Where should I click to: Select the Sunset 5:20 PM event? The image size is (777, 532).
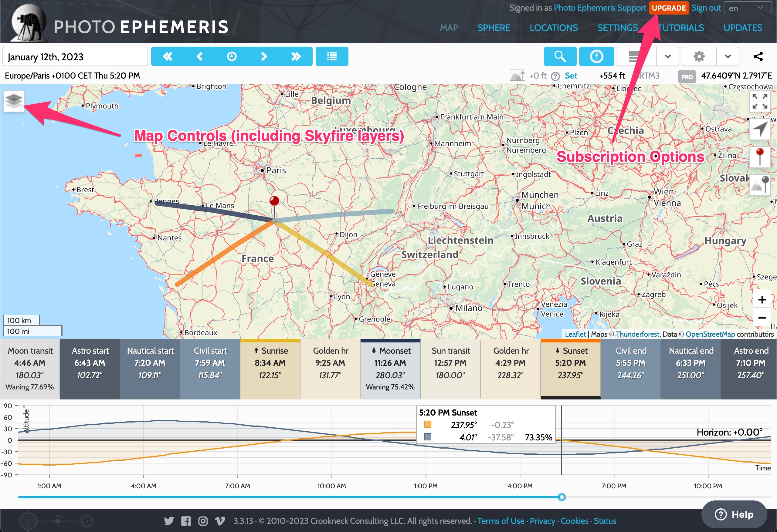coord(570,369)
